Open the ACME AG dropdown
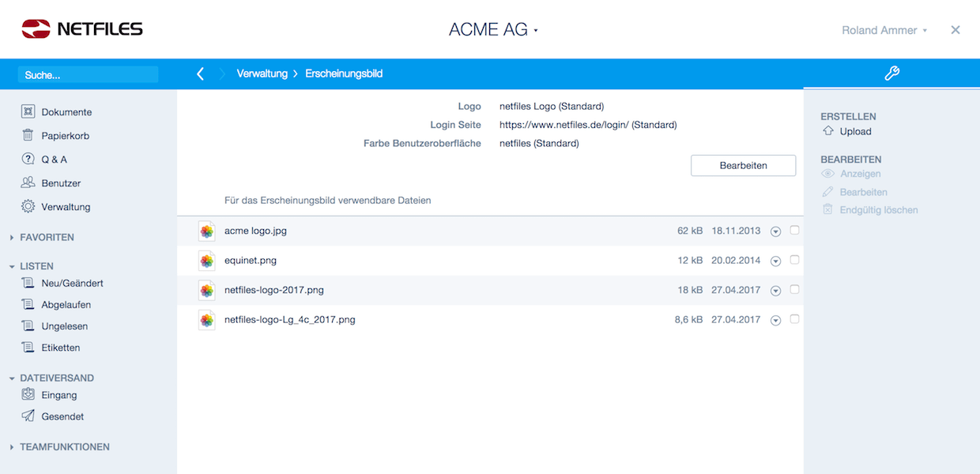 [493, 30]
